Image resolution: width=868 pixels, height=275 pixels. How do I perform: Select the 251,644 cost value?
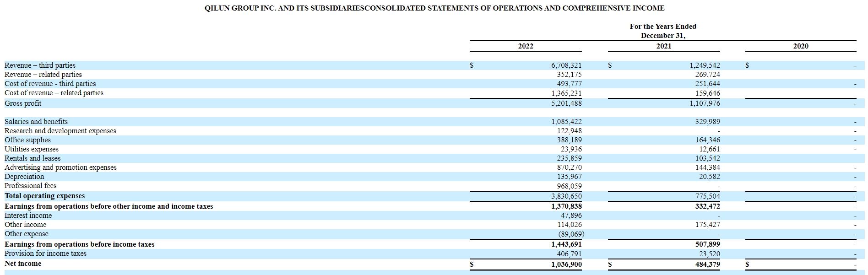[707, 84]
